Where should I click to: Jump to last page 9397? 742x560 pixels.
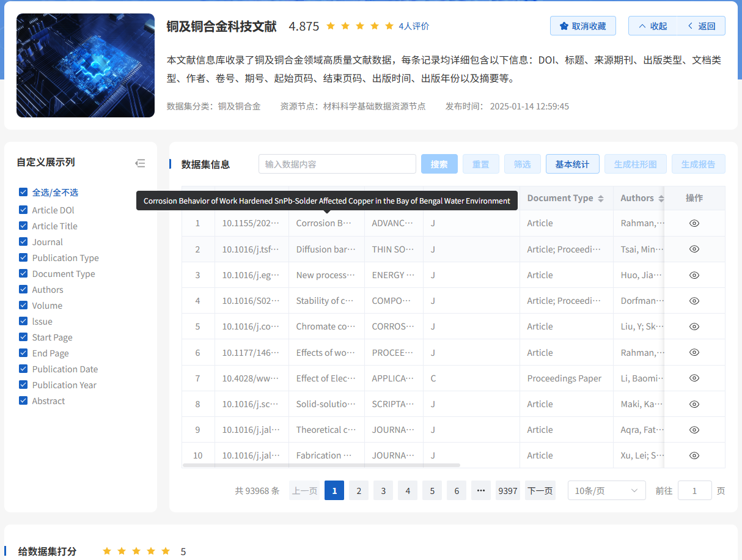[x=507, y=490]
